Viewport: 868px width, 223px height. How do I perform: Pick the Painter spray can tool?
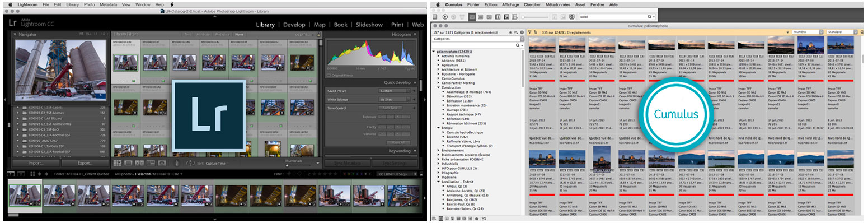pos(177,163)
